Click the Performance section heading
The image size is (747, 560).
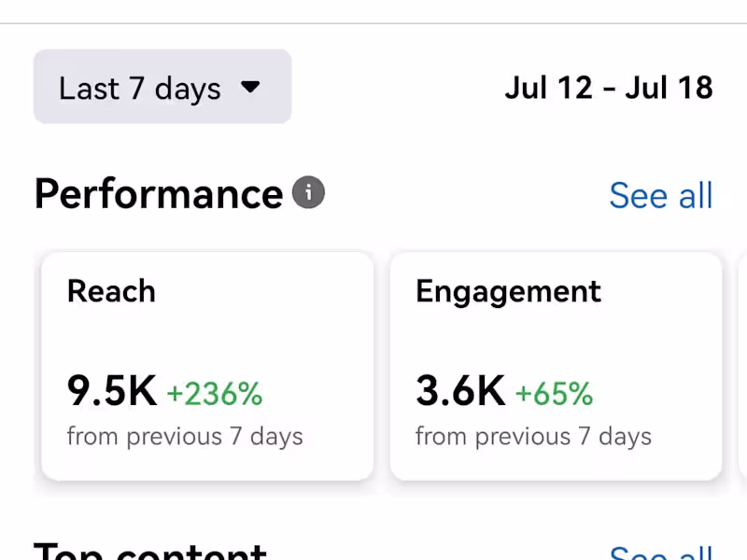point(158,194)
